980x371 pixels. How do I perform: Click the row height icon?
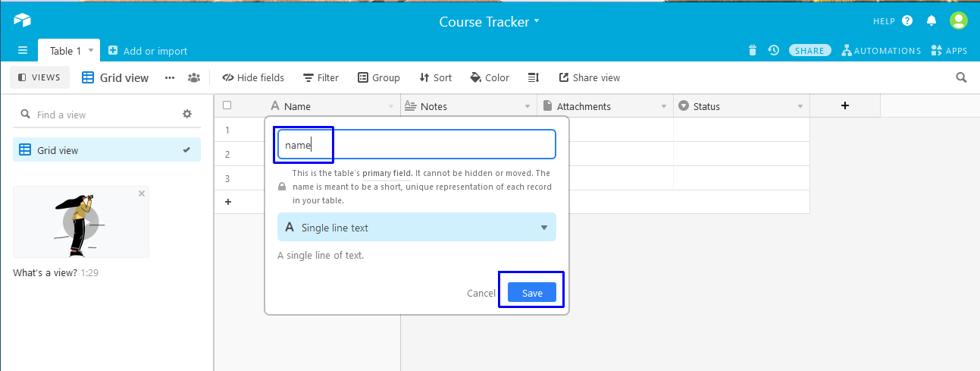point(533,77)
